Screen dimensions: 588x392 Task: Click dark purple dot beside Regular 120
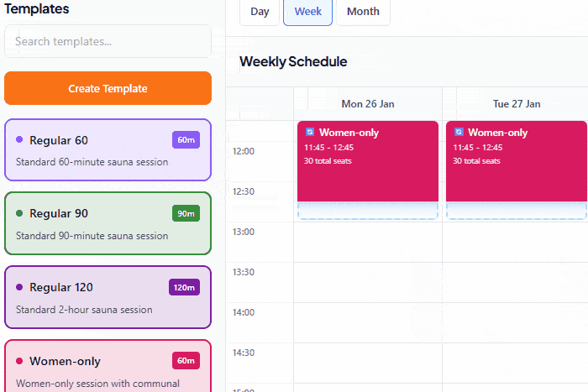[19, 287]
